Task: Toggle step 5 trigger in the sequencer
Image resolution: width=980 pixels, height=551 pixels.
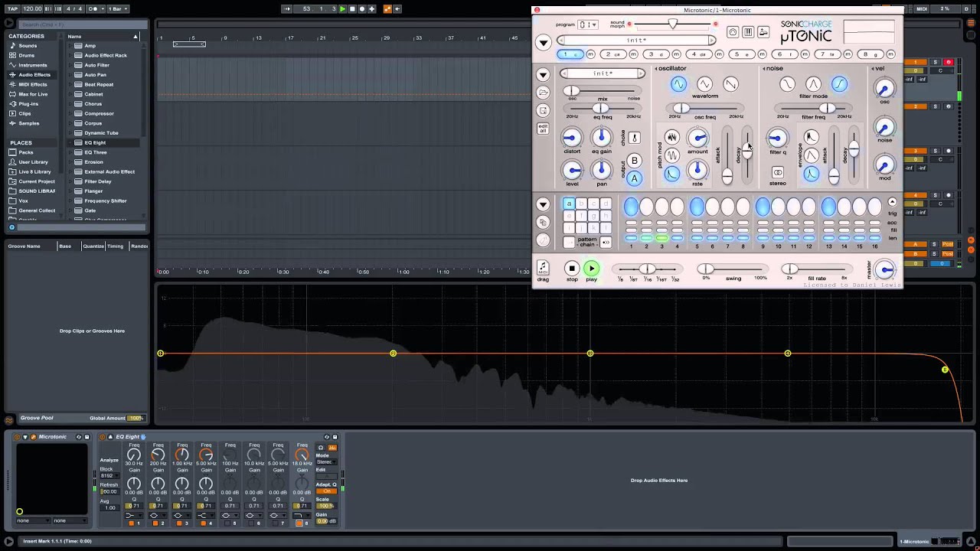Action: 697,207
